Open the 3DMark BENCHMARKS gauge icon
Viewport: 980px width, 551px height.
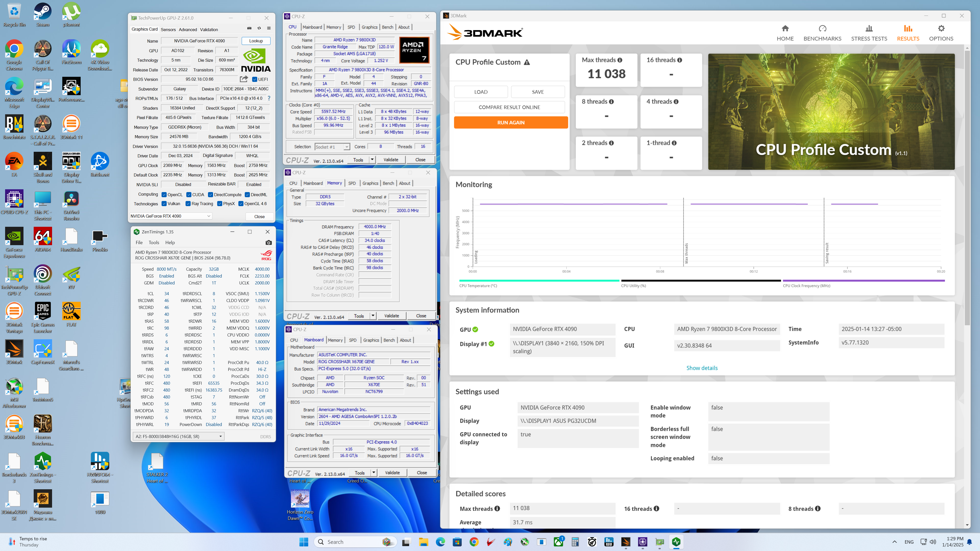[822, 29]
